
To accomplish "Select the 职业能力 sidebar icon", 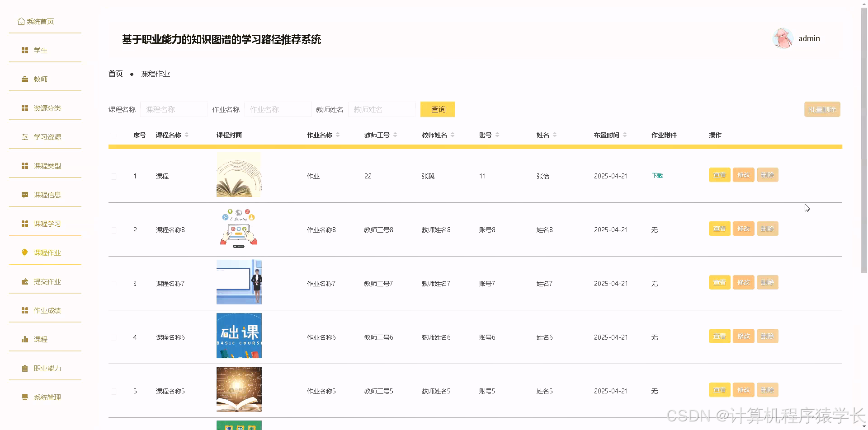I will tap(25, 368).
